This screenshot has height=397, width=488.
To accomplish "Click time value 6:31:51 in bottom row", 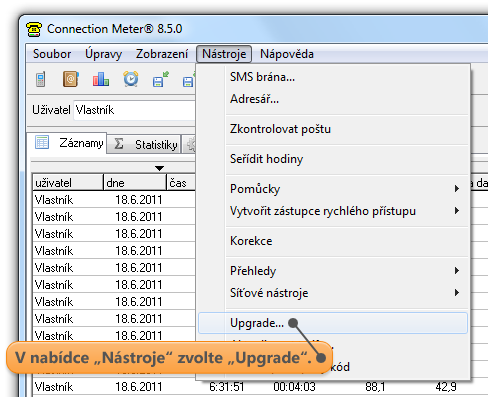I will click(x=226, y=387).
